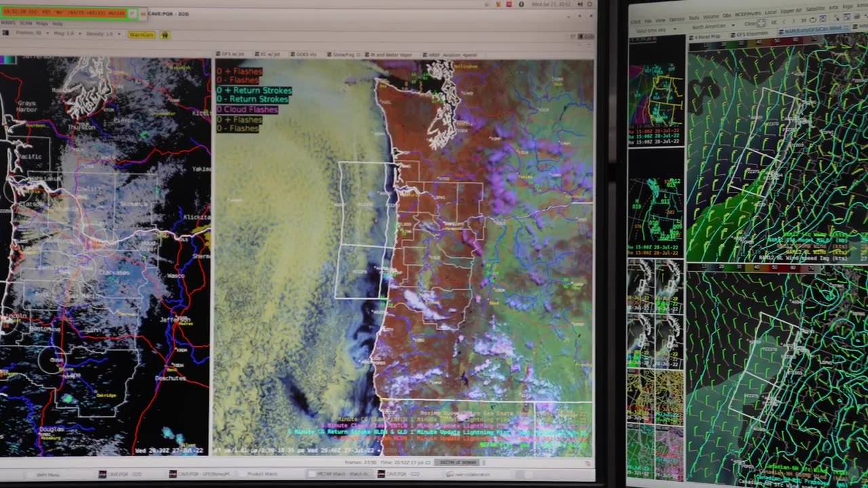The image size is (868, 488).
Task: Open the Help menu in left CAVE window
Action: [58, 24]
